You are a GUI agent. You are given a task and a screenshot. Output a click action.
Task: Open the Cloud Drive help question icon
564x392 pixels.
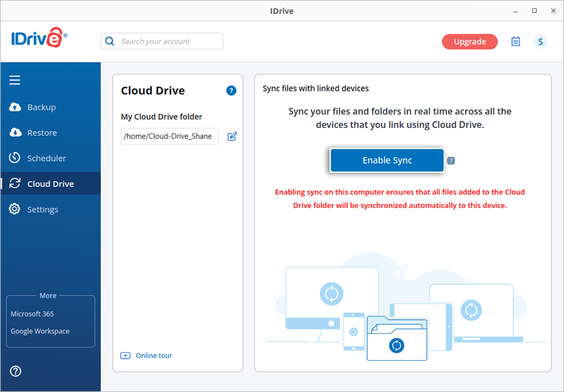coord(231,91)
